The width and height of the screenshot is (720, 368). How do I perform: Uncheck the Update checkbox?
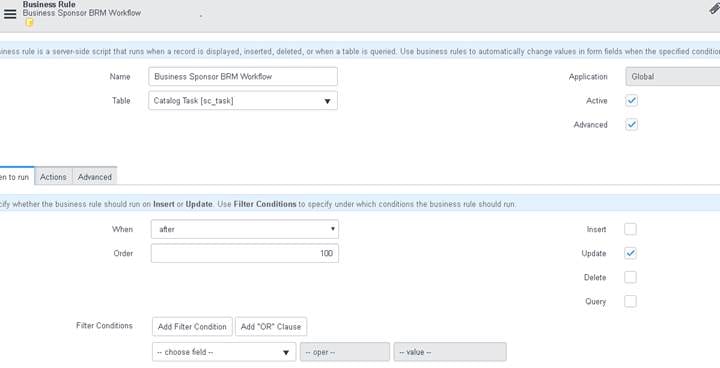point(630,253)
